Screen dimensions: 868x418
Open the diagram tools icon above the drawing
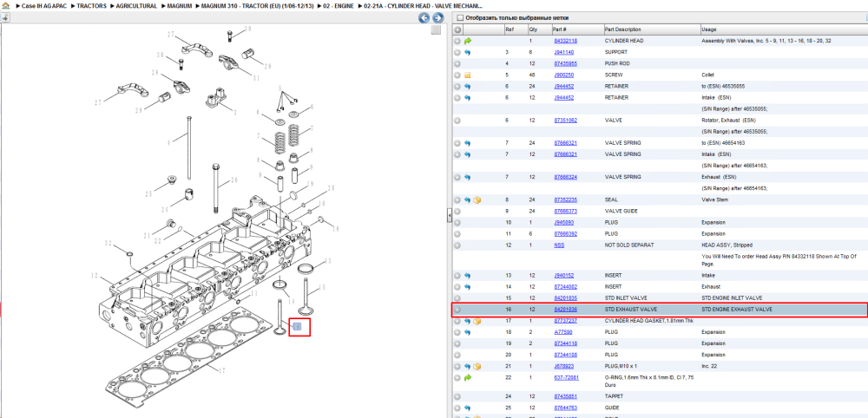(4, 17)
